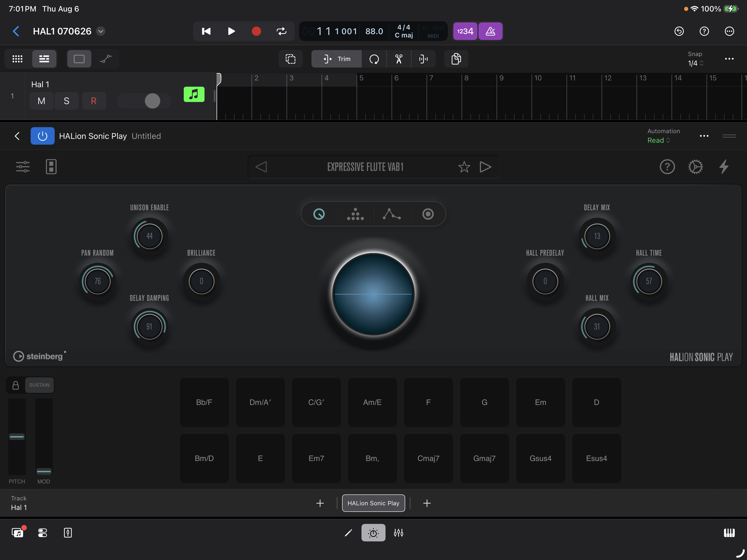Start playback with the Play button

click(231, 31)
